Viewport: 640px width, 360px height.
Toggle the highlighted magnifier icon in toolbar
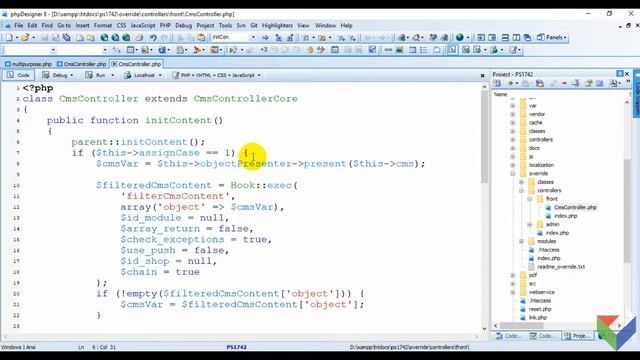pos(452,50)
